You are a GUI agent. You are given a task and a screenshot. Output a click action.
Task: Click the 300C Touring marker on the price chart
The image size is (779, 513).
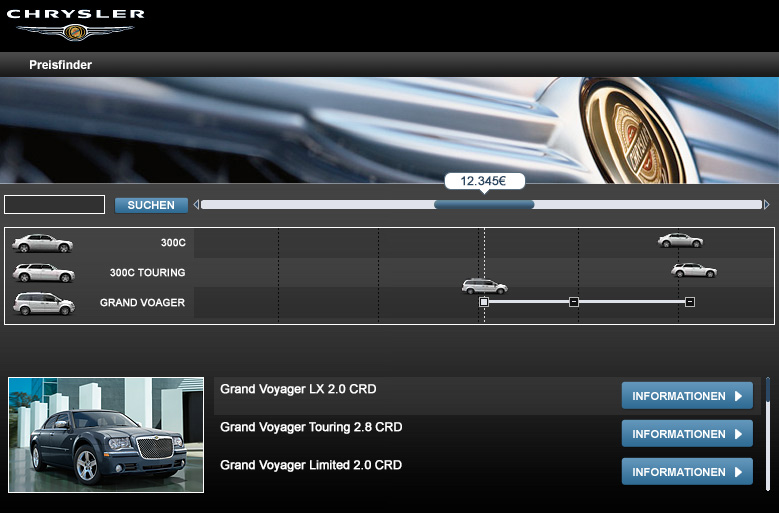coord(694,270)
